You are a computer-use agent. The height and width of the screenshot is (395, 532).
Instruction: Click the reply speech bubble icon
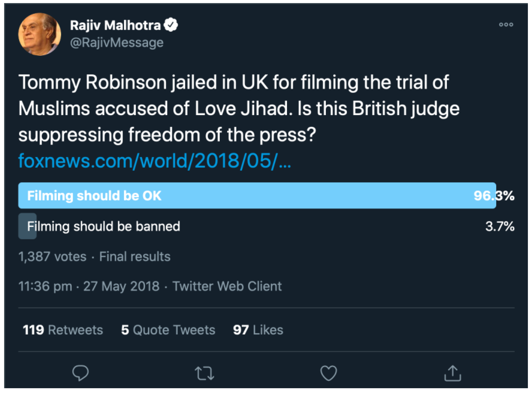[x=80, y=373]
